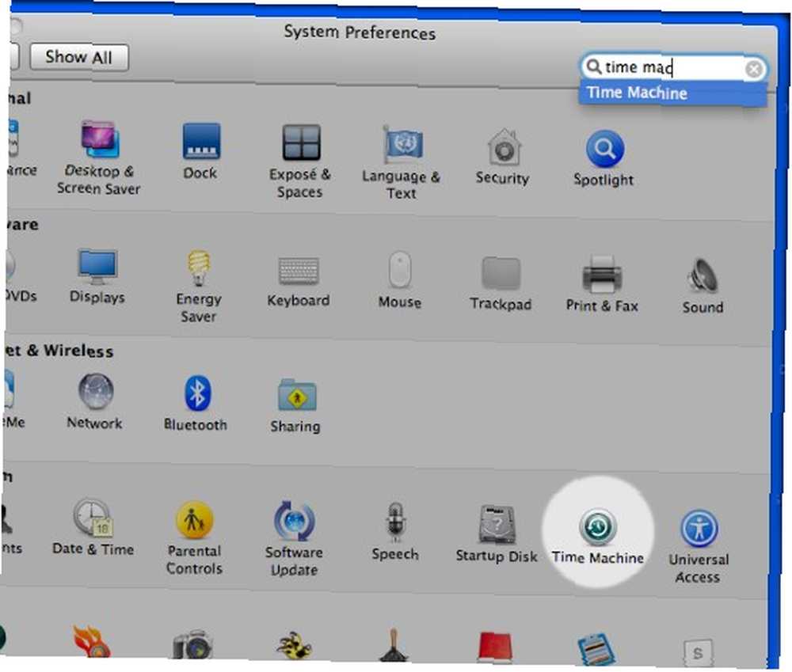792x672 pixels.
Task: Open the Security preference pane
Action: pyautogui.click(x=503, y=157)
